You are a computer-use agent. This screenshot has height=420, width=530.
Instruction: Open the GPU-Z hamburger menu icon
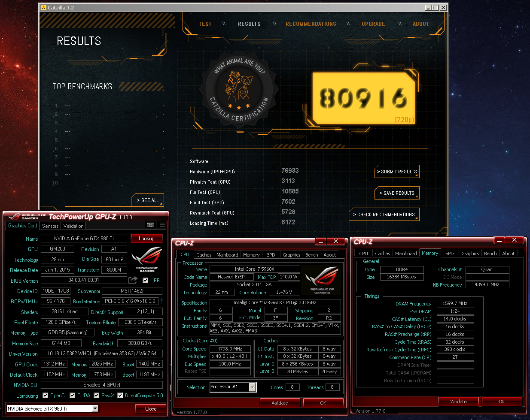click(162, 225)
